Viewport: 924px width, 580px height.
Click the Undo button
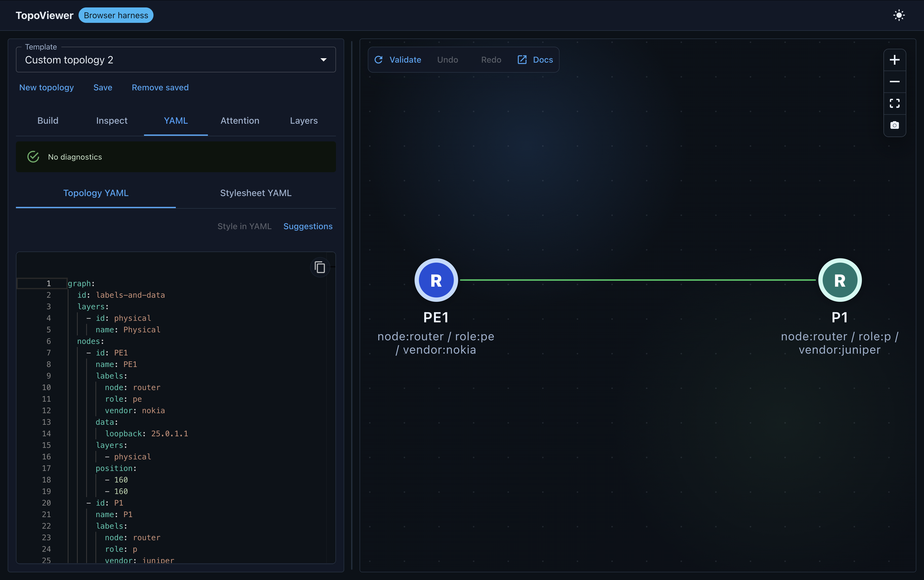(448, 60)
